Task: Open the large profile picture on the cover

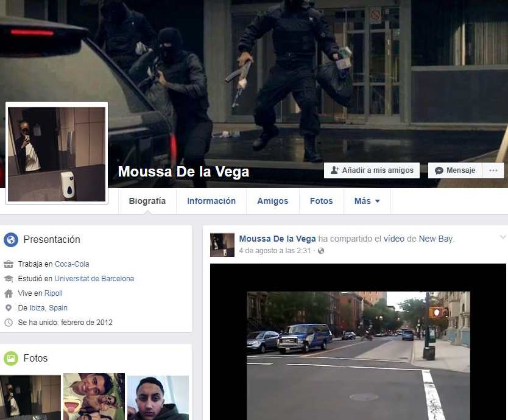Action: point(56,152)
